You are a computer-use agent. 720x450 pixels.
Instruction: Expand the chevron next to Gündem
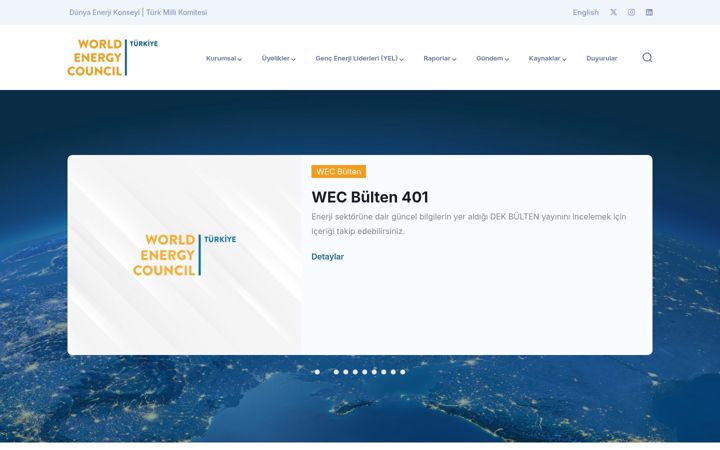[x=507, y=59]
